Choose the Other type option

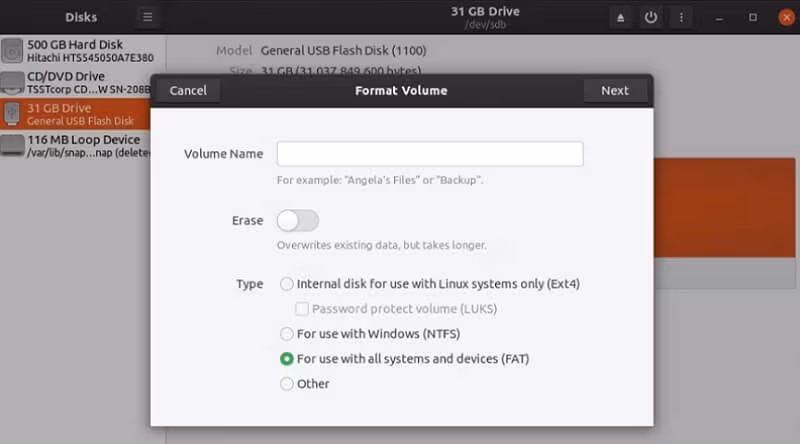point(287,384)
